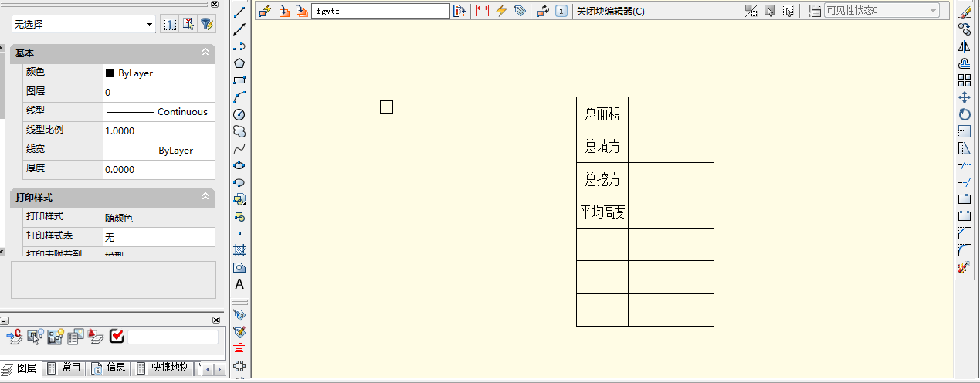
Task: Click the Array tool icon
Action: [x=964, y=80]
